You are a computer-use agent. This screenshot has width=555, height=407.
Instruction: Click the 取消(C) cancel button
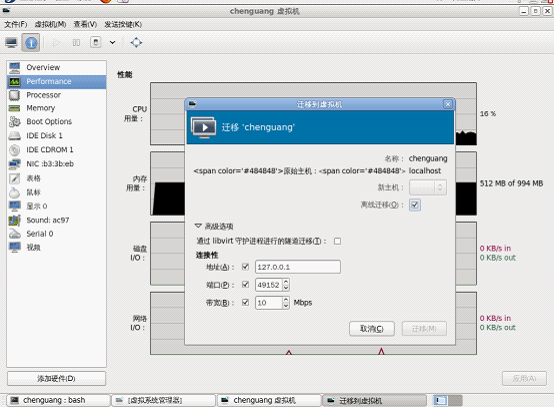pyautogui.click(x=372, y=329)
